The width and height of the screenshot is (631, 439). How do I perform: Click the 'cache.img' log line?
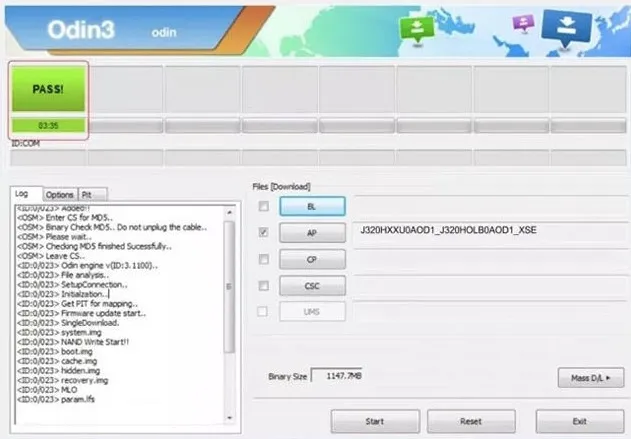(x=57, y=361)
